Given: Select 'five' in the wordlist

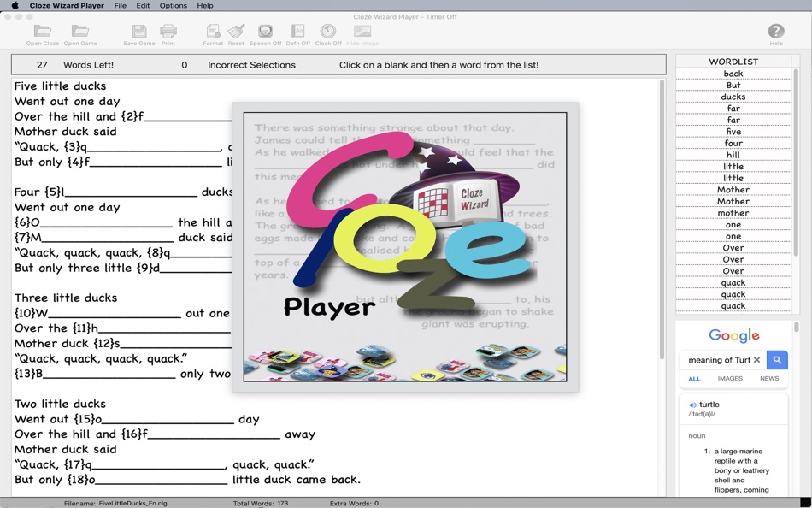Looking at the screenshot, I should click(x=733, y=132).
